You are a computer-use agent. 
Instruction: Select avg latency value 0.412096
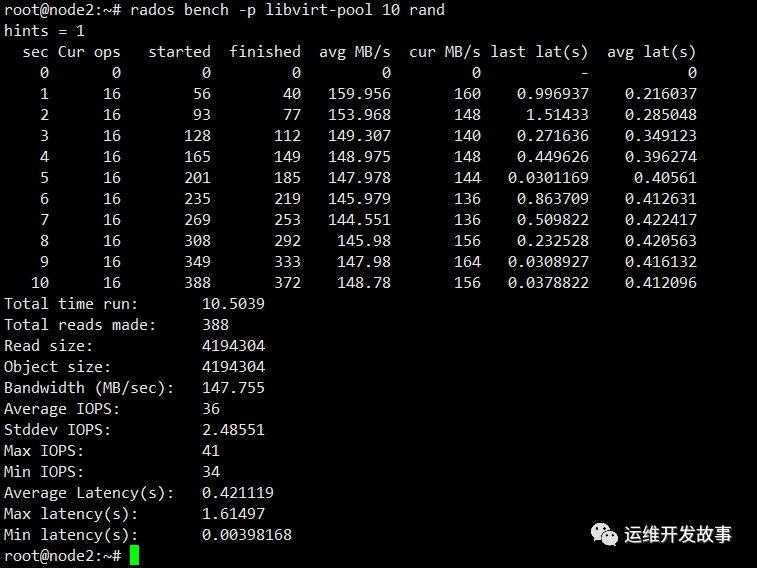(x=661, y=283)
